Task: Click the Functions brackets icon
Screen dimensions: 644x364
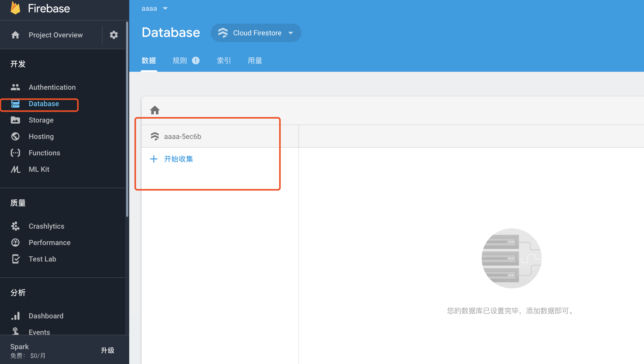Action: pos(15,153)
